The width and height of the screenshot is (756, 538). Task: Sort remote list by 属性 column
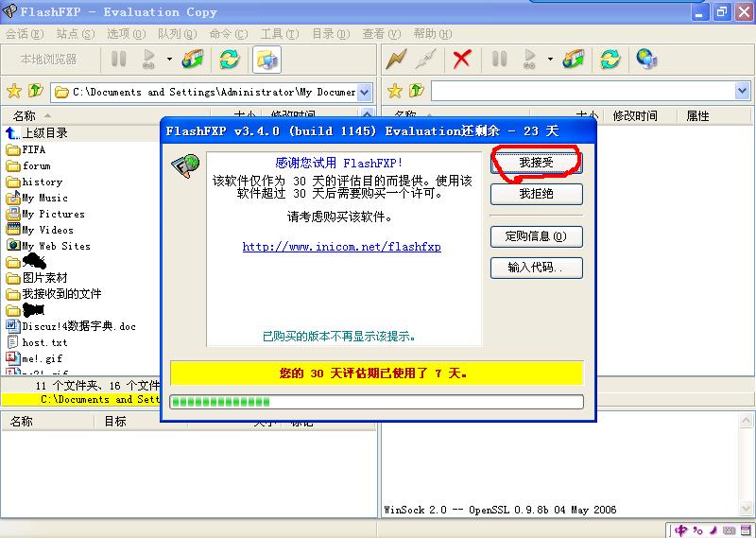[x=697, y=115]
